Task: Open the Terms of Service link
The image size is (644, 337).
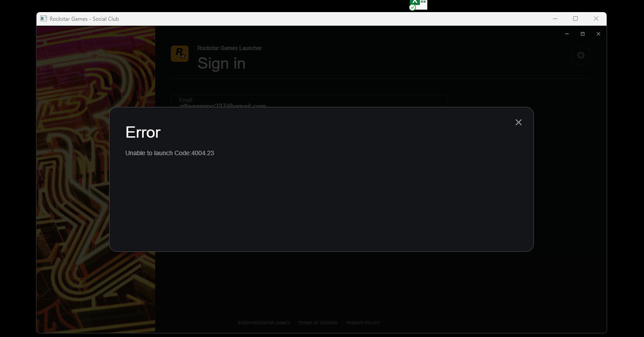Action: click(x=318, y=323)
